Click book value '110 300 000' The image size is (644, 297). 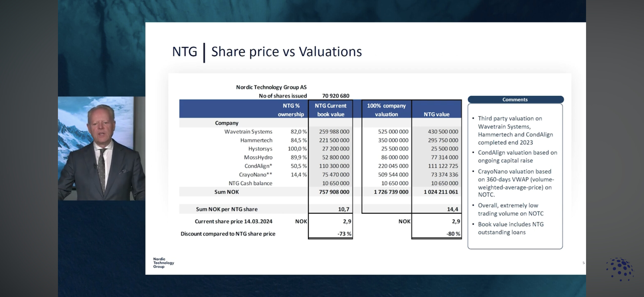pos(334,166)
